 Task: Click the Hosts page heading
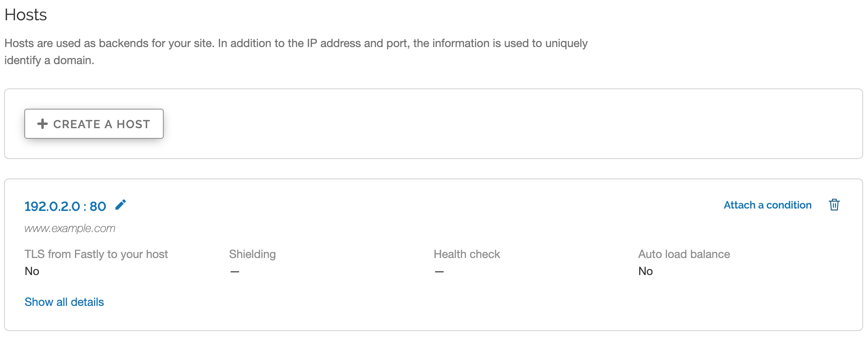point(26,15)
